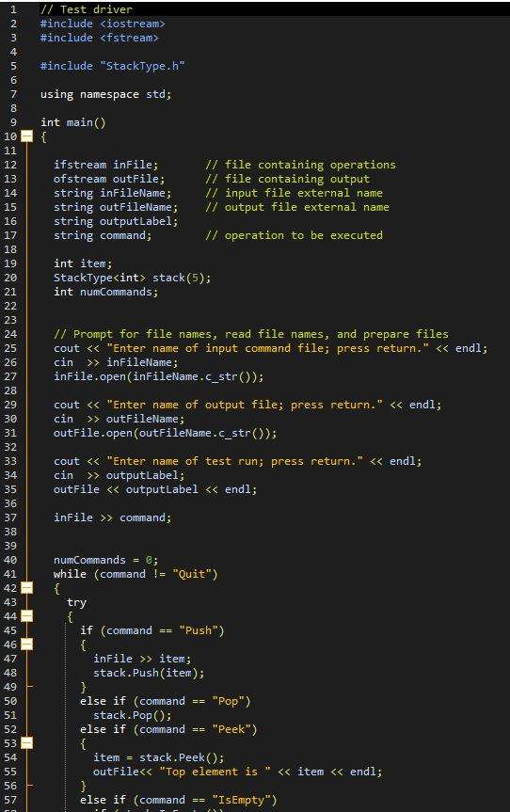Click 'cin >> outFileName;' line

tap(120, 419)
